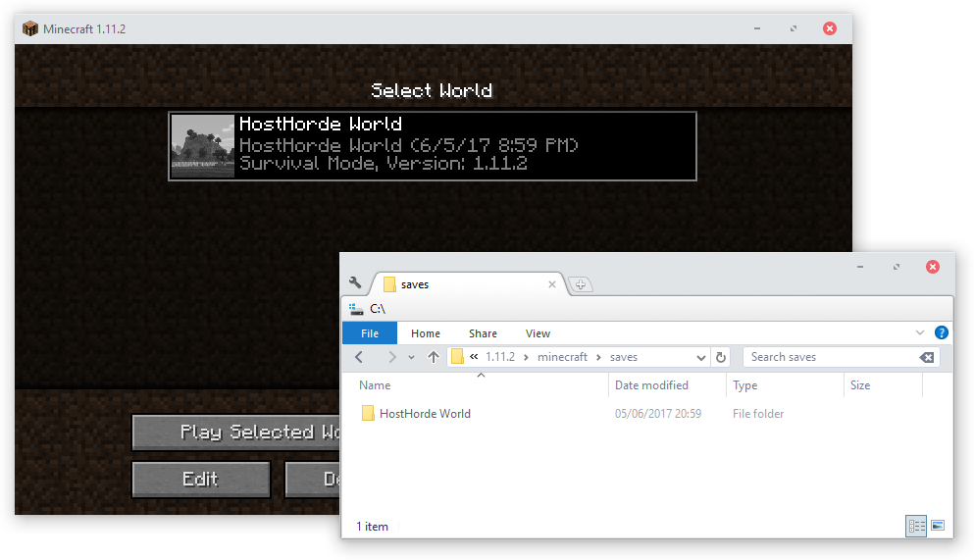Click the HostHorde World folder icon
The width and height of the screenshot is (974, 560).
pyautogui.click(x=368, y=414)
